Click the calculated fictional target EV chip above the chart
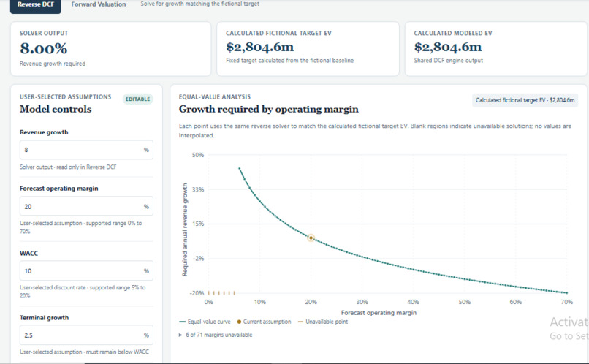The height and width of the screenshot is (364, 589). pyautogui.click(x=525, y=100)
